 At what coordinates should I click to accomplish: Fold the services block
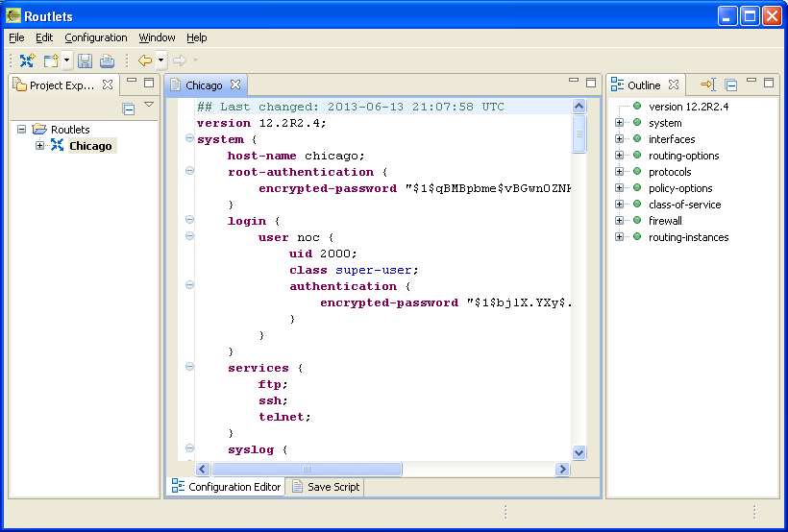[189, 366]
